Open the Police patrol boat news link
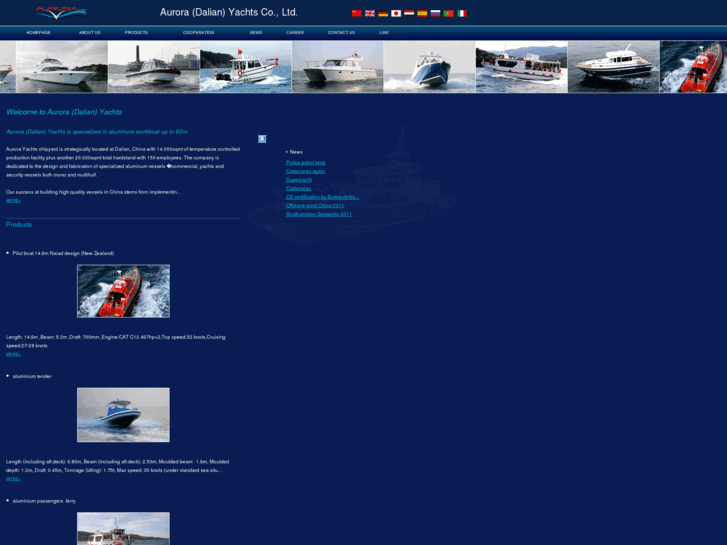 click(306, 163)
